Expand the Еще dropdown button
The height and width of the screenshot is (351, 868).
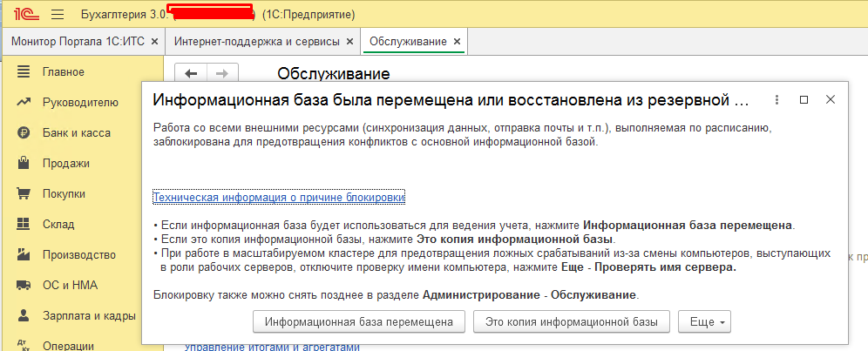[x=705, y=321]
